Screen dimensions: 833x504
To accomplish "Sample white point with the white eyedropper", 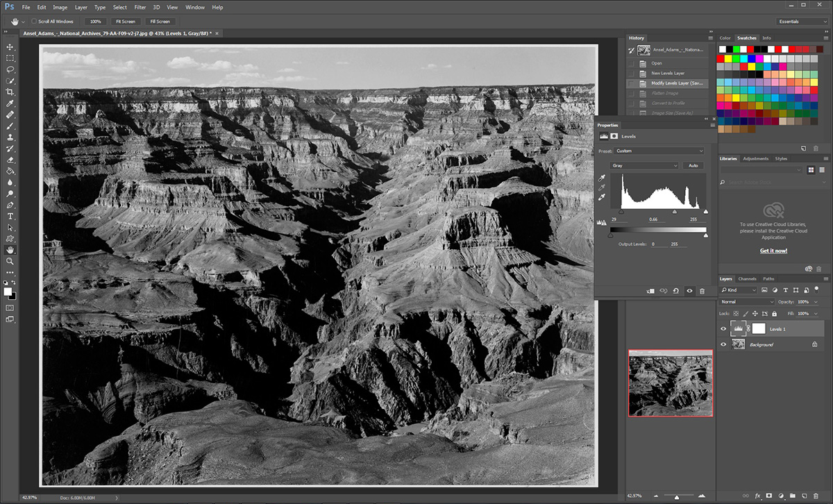I will pyautogui.click(x=601, y=197).
